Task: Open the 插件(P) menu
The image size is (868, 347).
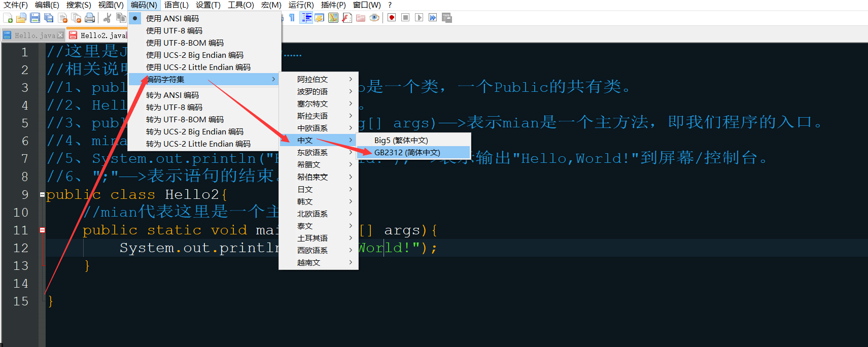Action: (334, 5)
